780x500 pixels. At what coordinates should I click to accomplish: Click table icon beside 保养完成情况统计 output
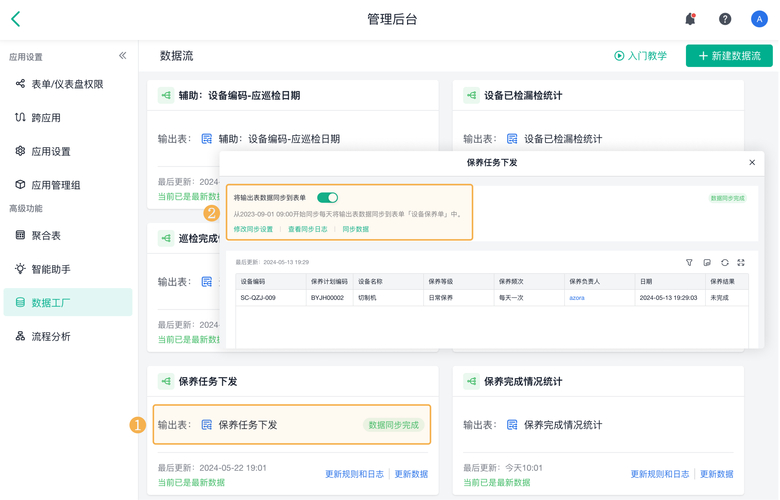click(512, 425)
